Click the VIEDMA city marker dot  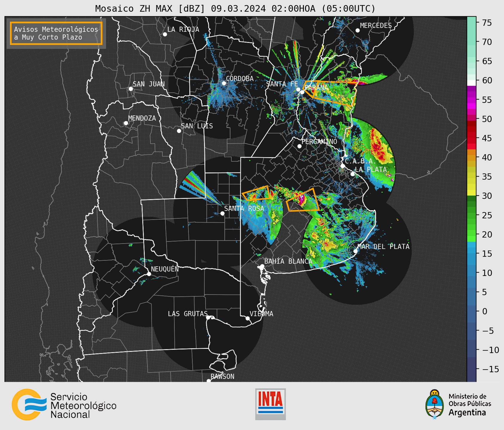pyautogui.click(x=248, y=318)
